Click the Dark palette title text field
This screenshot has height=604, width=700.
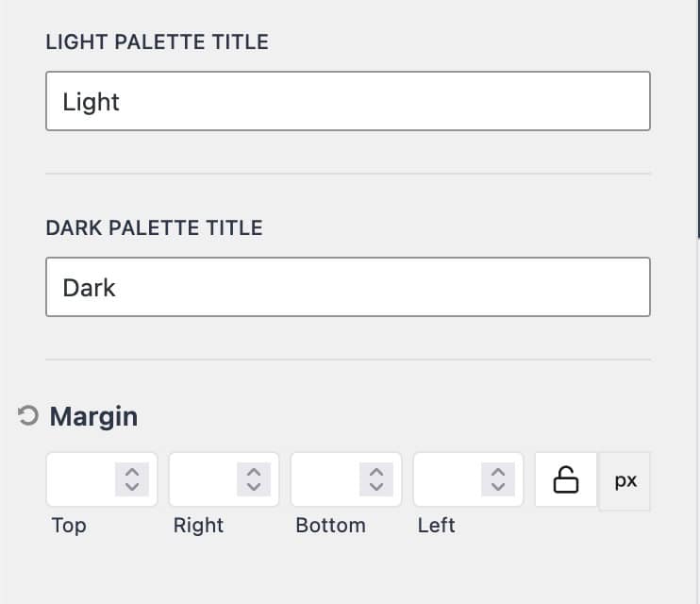click(347, 287)
